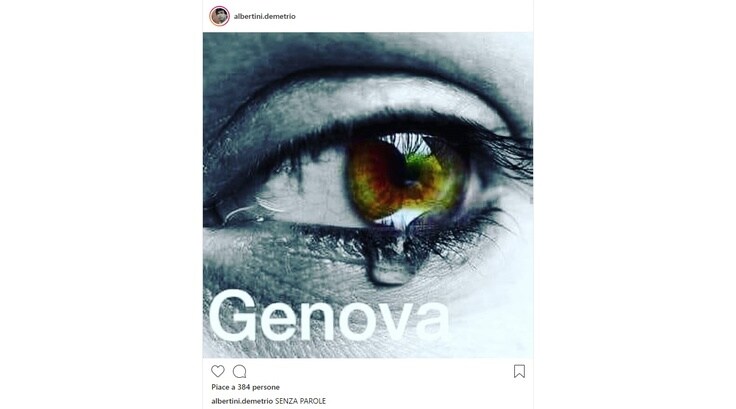
Task: Click the blank white margin left of post
Action: point(101,204)
